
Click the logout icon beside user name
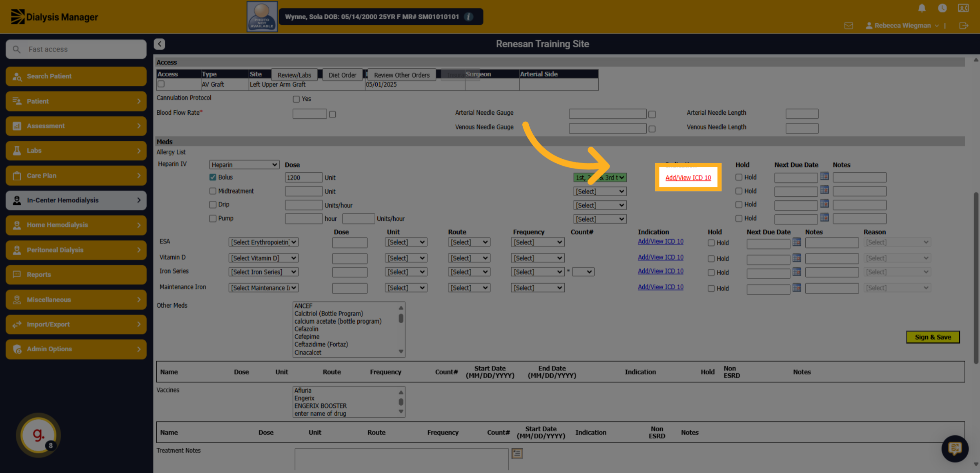[x=964, y=26]
